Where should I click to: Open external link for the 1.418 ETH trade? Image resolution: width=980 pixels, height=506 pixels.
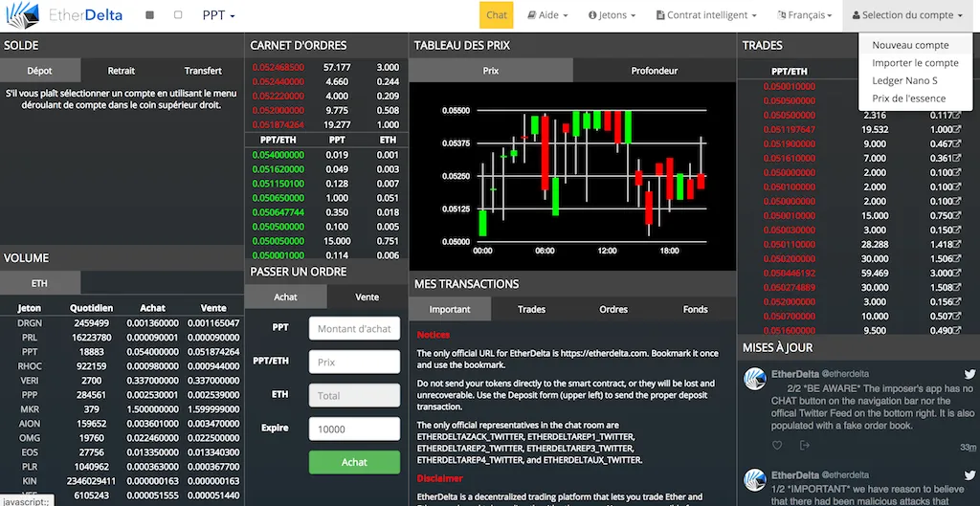pos(956,244)
